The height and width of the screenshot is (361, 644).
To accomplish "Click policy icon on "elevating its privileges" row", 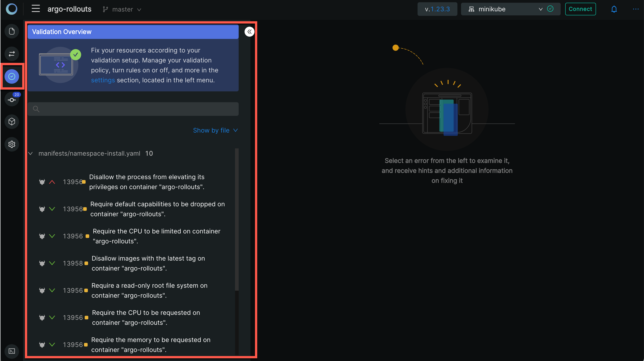I will [x=42, y=182].
